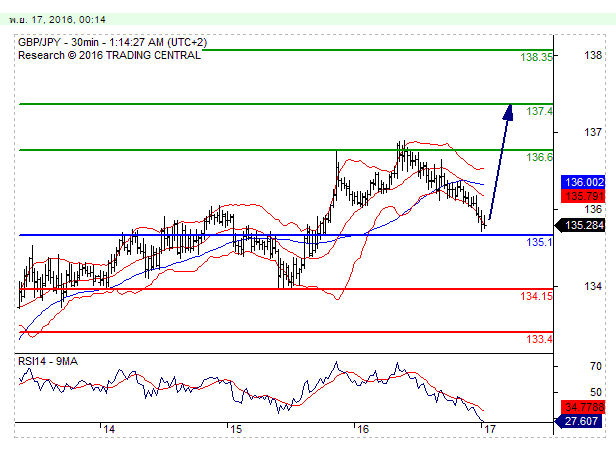Screen dimensions: 616x465
Task: Click the 137.4 green target level label
Action: pos(539,112)
